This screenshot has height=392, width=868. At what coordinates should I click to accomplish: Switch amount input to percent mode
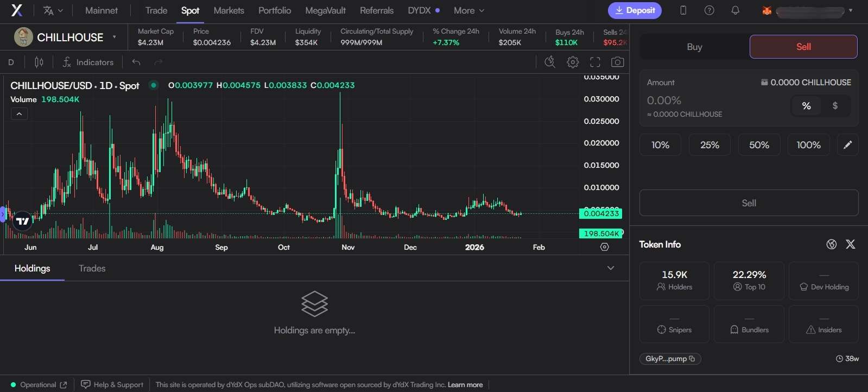point(806,106)
